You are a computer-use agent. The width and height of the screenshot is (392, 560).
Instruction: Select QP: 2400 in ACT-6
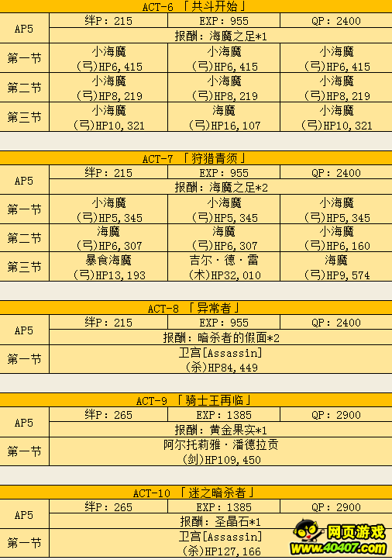(336, 21)
